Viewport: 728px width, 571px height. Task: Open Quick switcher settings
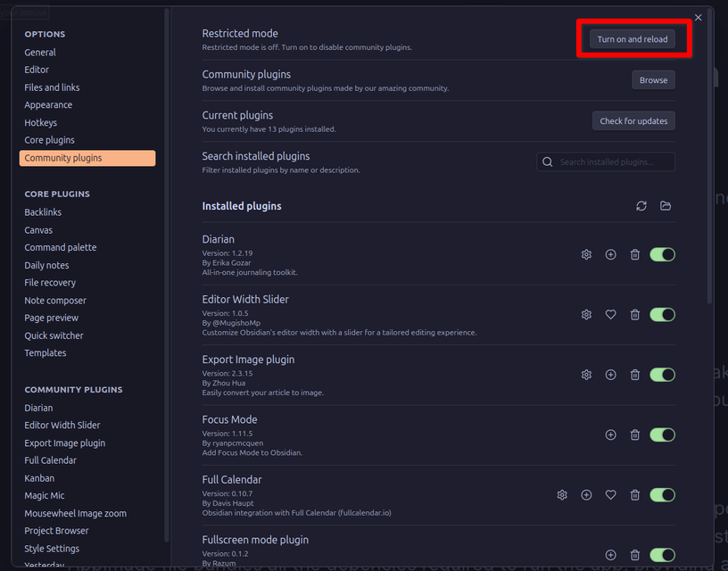tap(87, 335)
